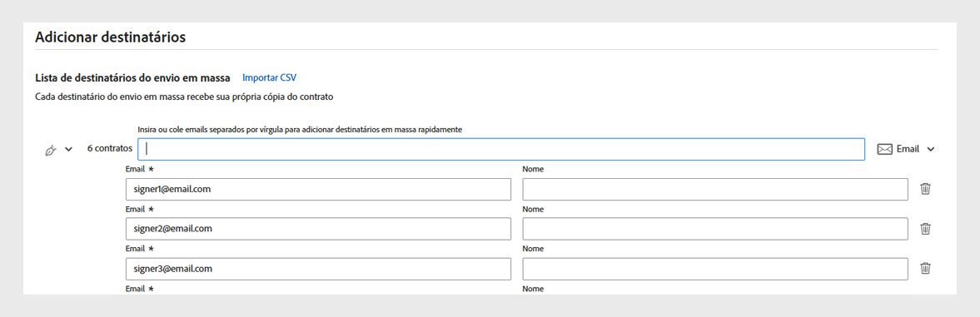Image resolution: width=980 pixels, height=317 pixels.
Task: Click into the bulk email paste field
Action: click(501, 149)
